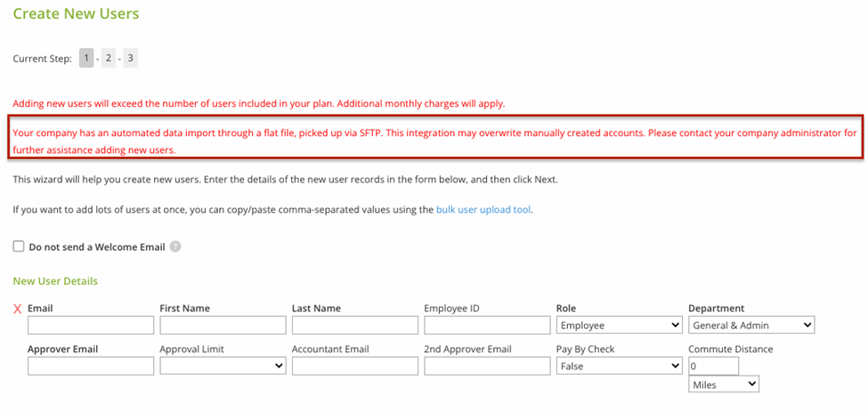Open the Role dropdown
The image size is (868, 412).
[x=619, y=326]
